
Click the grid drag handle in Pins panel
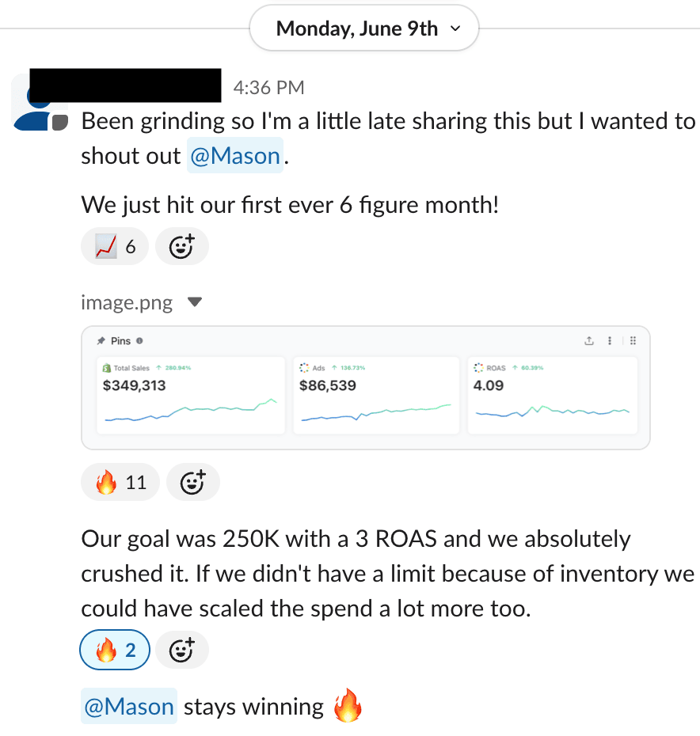[x=633, y=341]
